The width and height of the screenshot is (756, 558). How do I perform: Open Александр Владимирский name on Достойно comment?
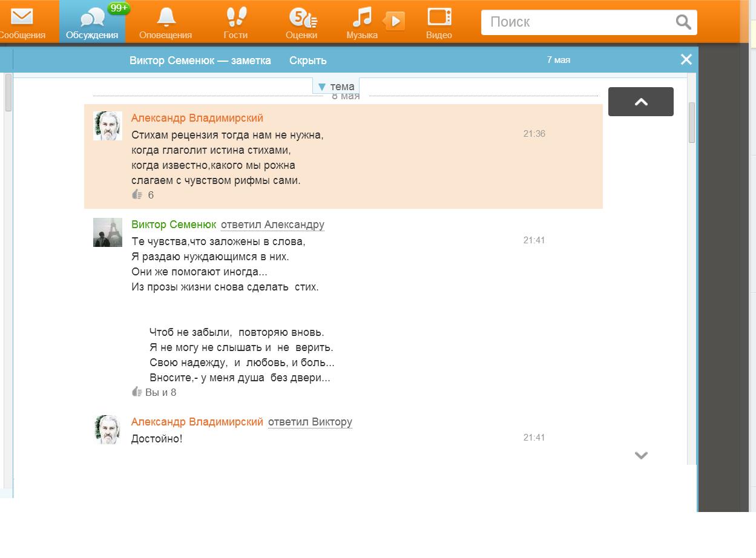[197, 422]
